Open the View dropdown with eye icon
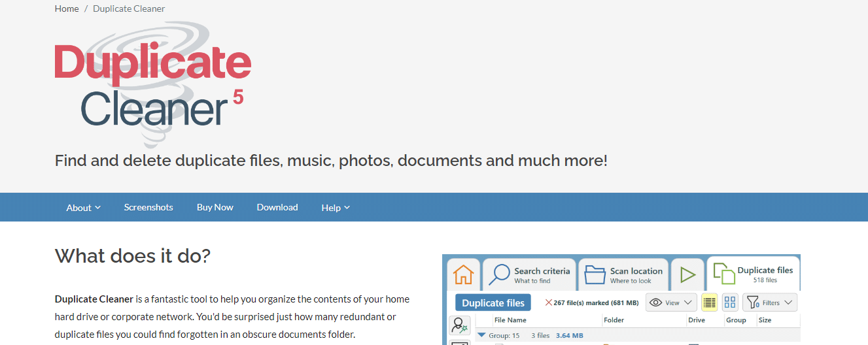The image size is (868, 345). [x=671, y=303]
